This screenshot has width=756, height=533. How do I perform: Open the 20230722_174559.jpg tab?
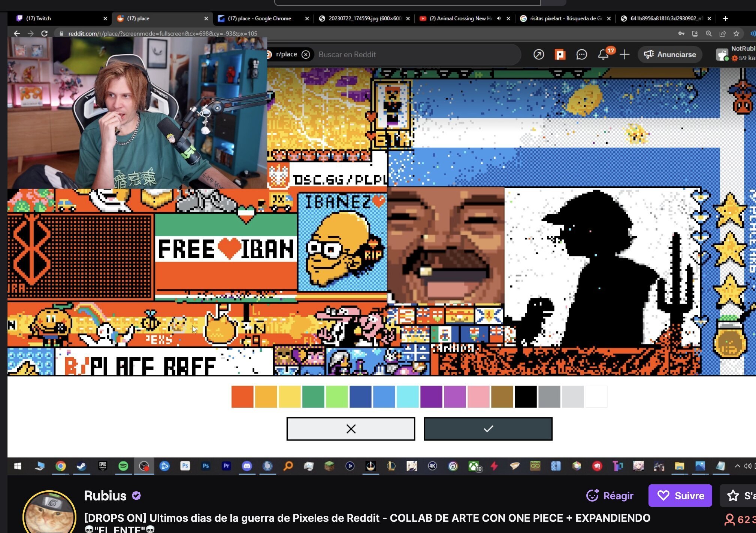(364, 18)
